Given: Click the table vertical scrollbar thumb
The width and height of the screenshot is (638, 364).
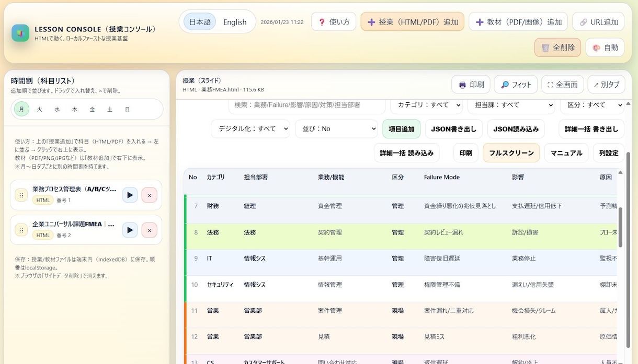Looking at the screenshot, I should (621, 227).
